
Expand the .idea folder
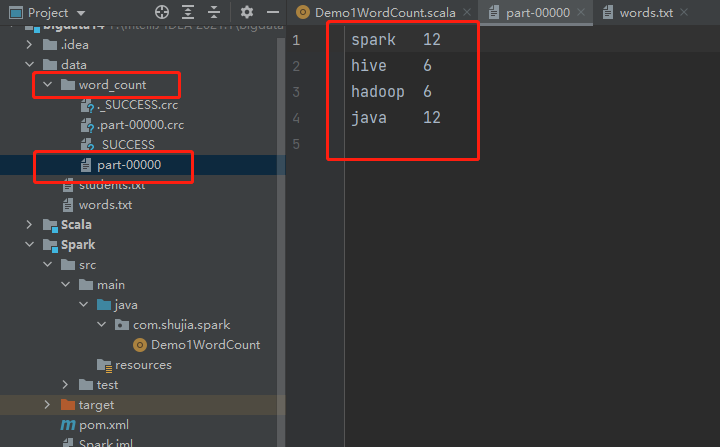tap(29, 45)
